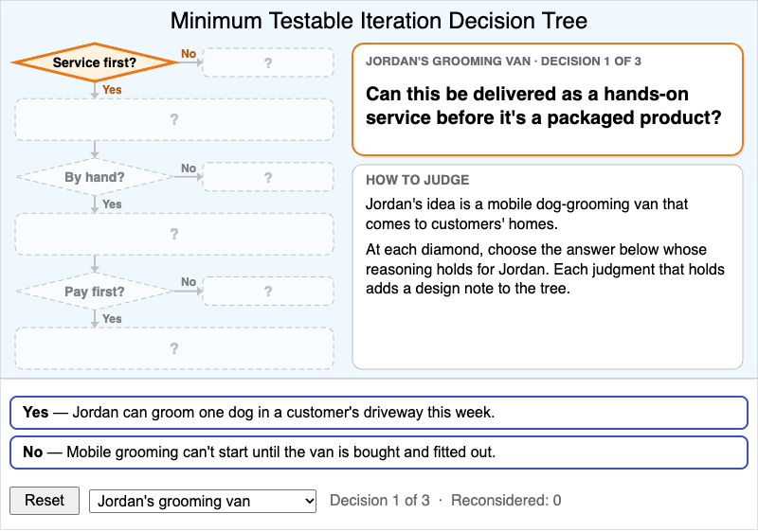Click the 'No' label beside By hand
The width and height of the screenshot is (758, 532).
(189, 168)
